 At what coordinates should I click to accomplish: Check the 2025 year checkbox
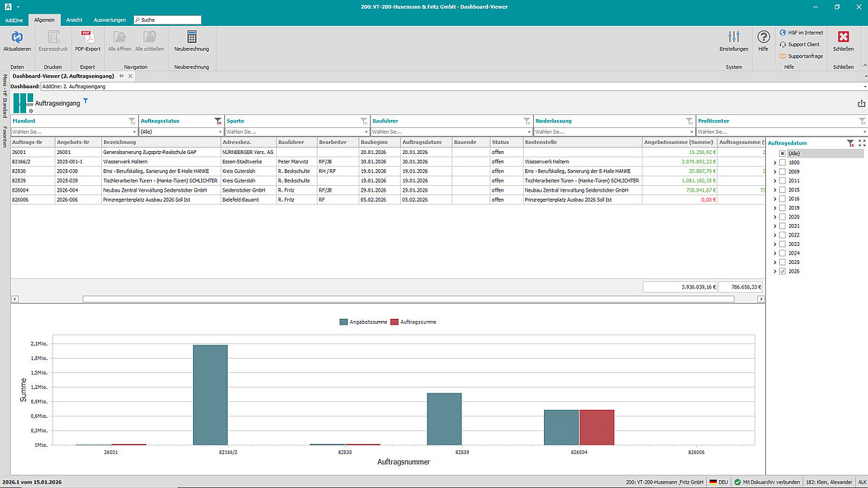point(783,262)
